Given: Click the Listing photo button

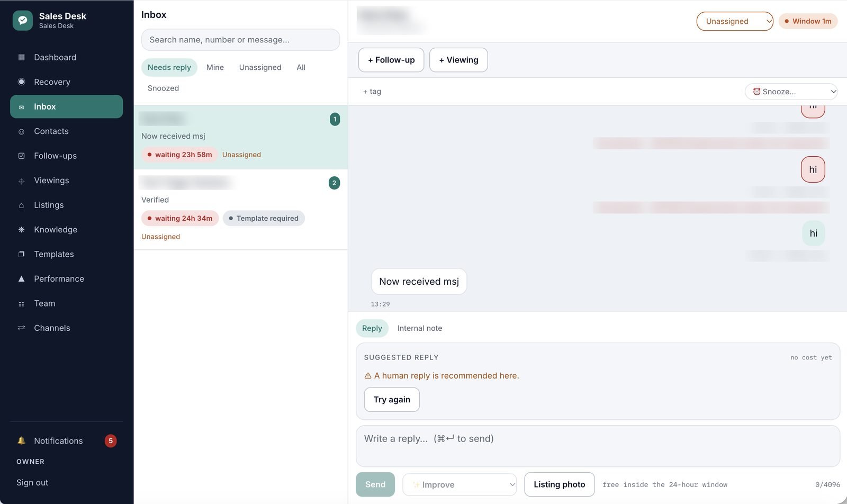Looking at the screenshot, I should pos(560,484).
